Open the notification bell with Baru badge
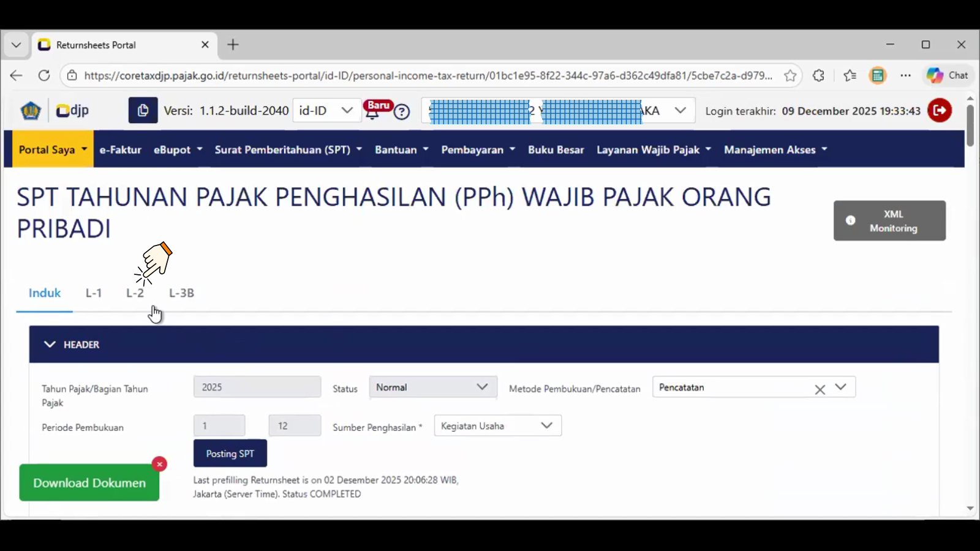Viewport: 980px width, 551px height. coord(372,112)
